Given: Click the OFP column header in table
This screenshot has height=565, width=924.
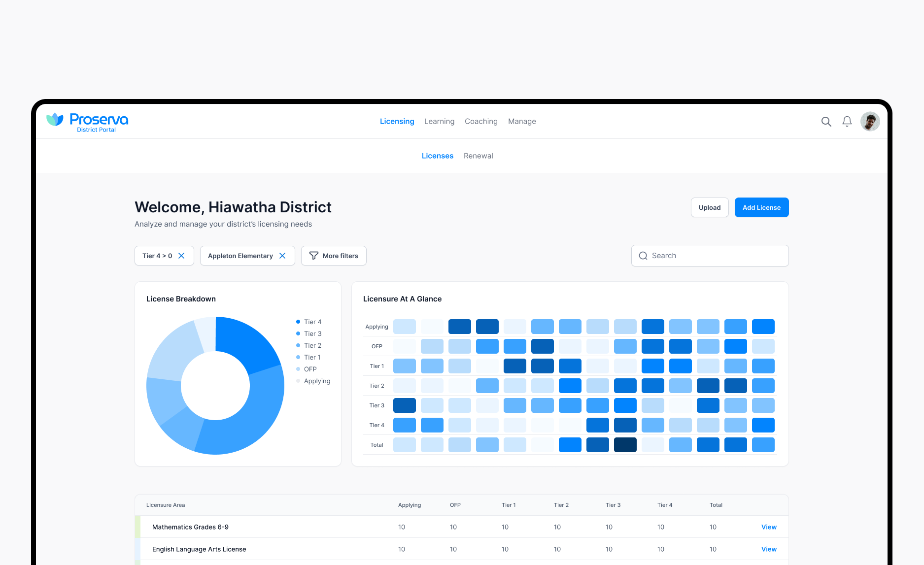Looking at the screenshot, I should coord(455,505).
